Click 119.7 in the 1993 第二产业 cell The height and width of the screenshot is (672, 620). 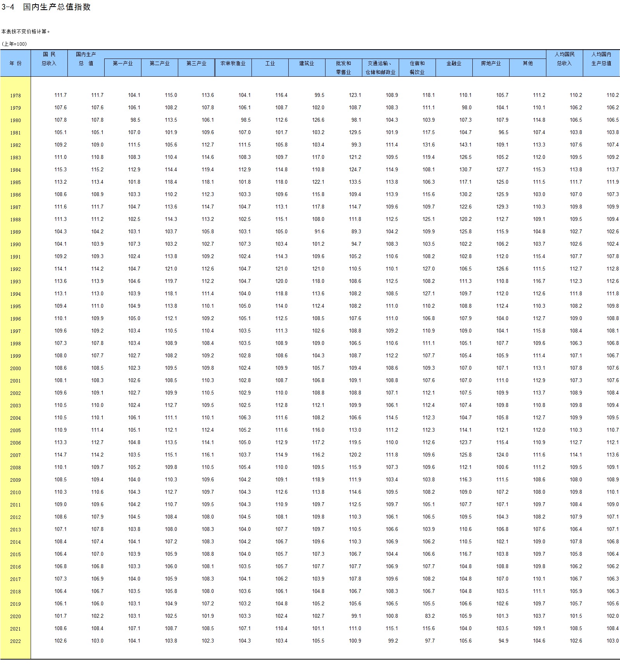click(x=171, y=281)
